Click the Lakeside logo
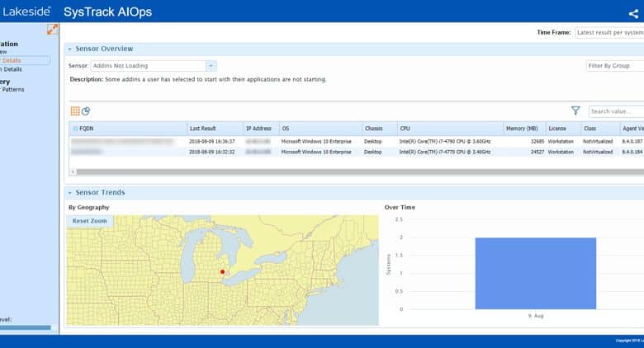Image resolution: width=644 pixels, height=348 pixels. tap(26, 12)
